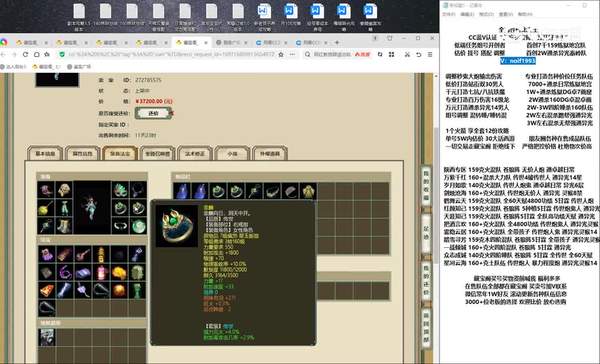Click Notepad line starting 陕西专区
The height and width of the screenshot is (364, 600).
click(x=509, y=169)
